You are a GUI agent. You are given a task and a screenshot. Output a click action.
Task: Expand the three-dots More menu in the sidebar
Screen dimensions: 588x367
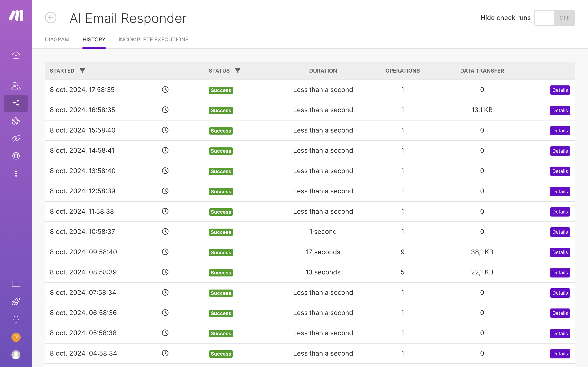pos(16,174)
